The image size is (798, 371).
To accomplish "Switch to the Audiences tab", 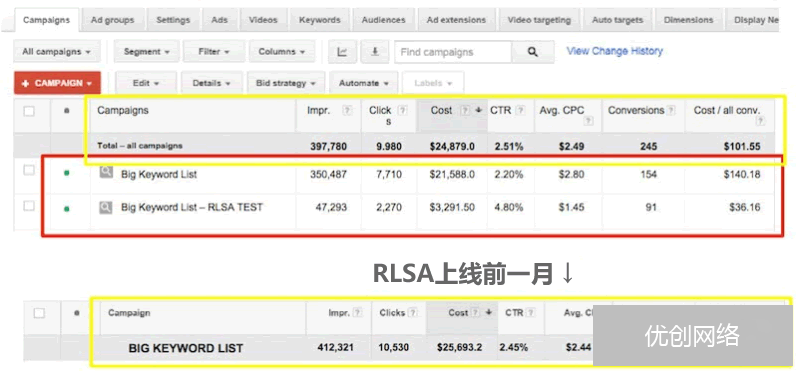I will [384, 20].
